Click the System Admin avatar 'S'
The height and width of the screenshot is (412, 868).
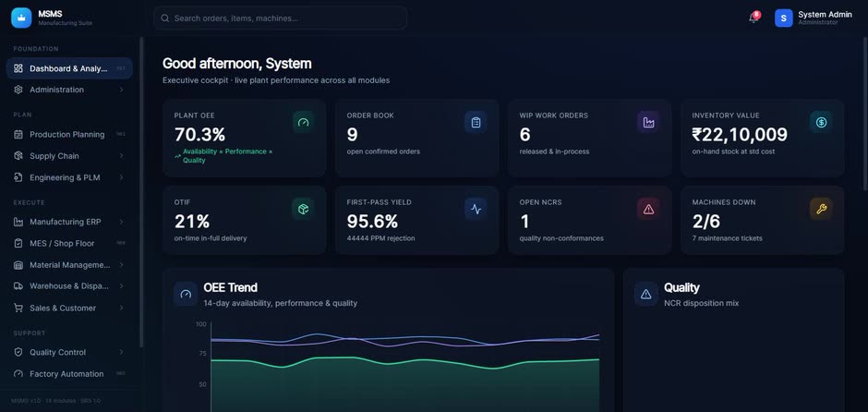[x=783, y=18]
